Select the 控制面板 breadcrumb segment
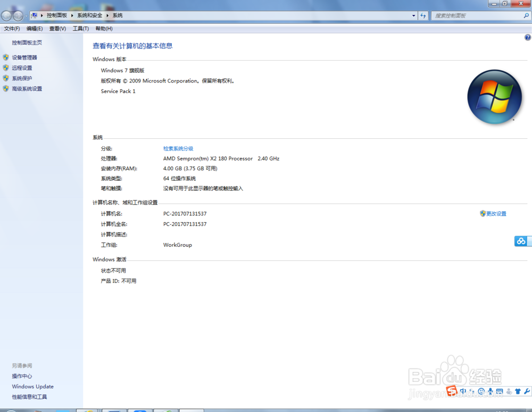This screenshot has height=412, width=532. tap(57, 15)
